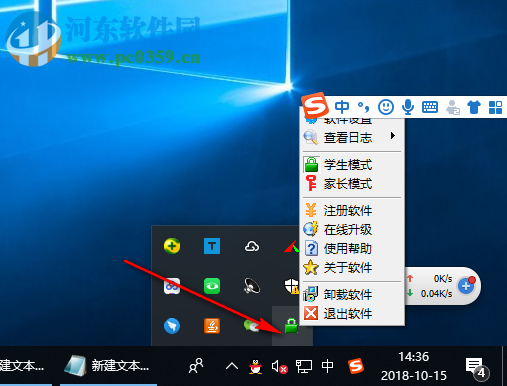507x386 pixels.
Task: Expand the arrow beside 查看日志
Action: (x=393, y=136)
